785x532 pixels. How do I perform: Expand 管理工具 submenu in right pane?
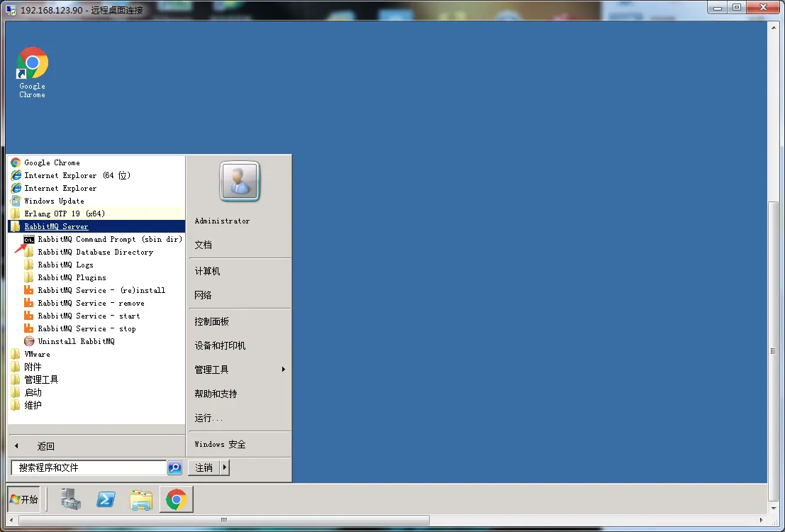(x=240, y=370)
